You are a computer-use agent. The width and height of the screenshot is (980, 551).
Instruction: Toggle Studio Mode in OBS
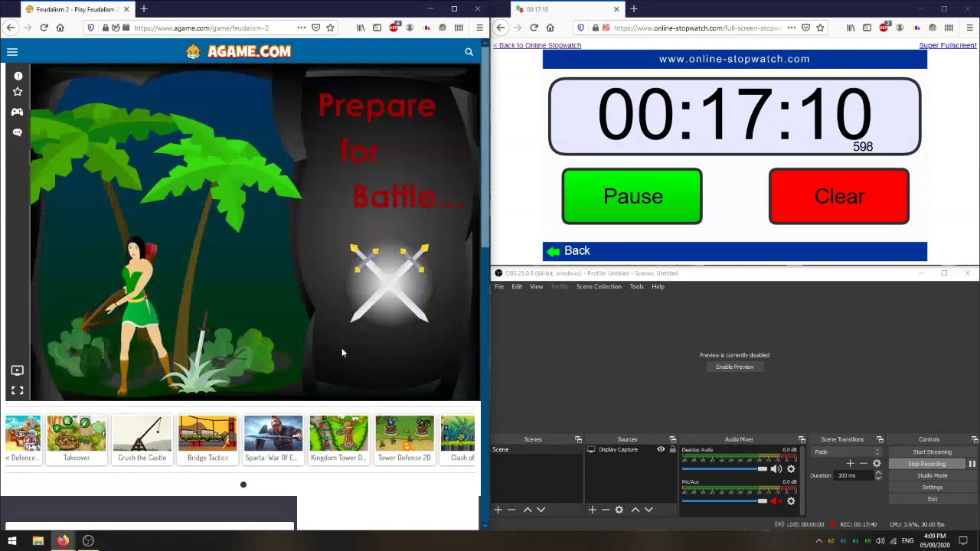point(932,475)
